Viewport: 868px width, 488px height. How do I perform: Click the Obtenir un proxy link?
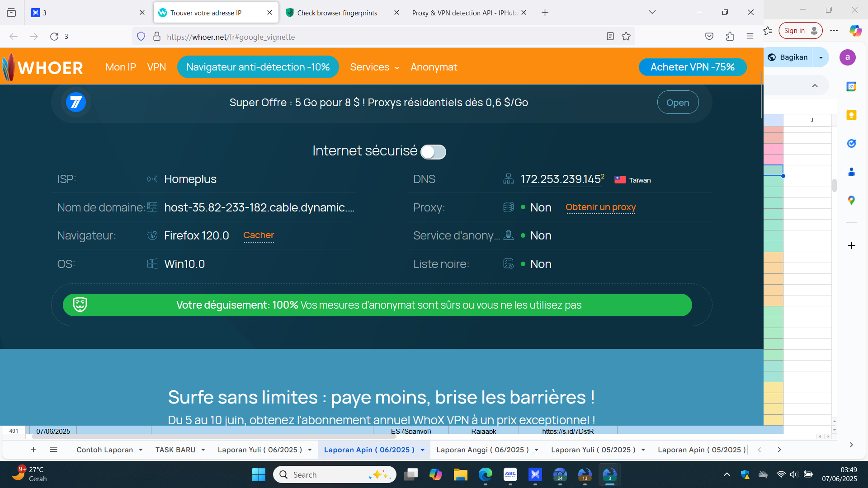click(600, 207)
